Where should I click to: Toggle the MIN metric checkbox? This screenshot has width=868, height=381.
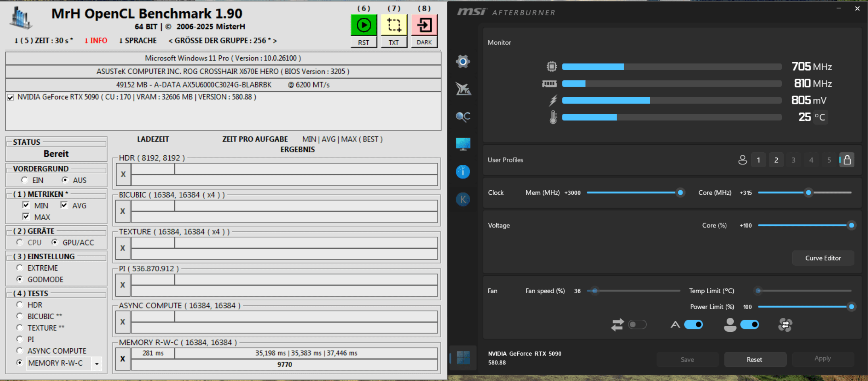26,205
